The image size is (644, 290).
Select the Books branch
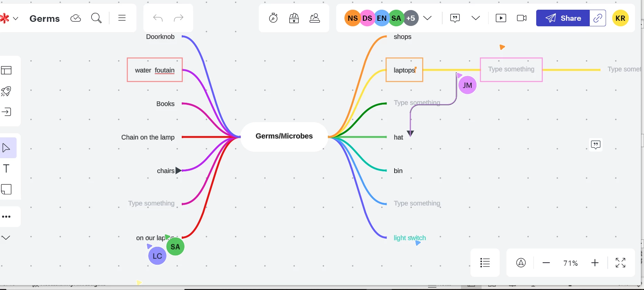(x=165, y=104)
